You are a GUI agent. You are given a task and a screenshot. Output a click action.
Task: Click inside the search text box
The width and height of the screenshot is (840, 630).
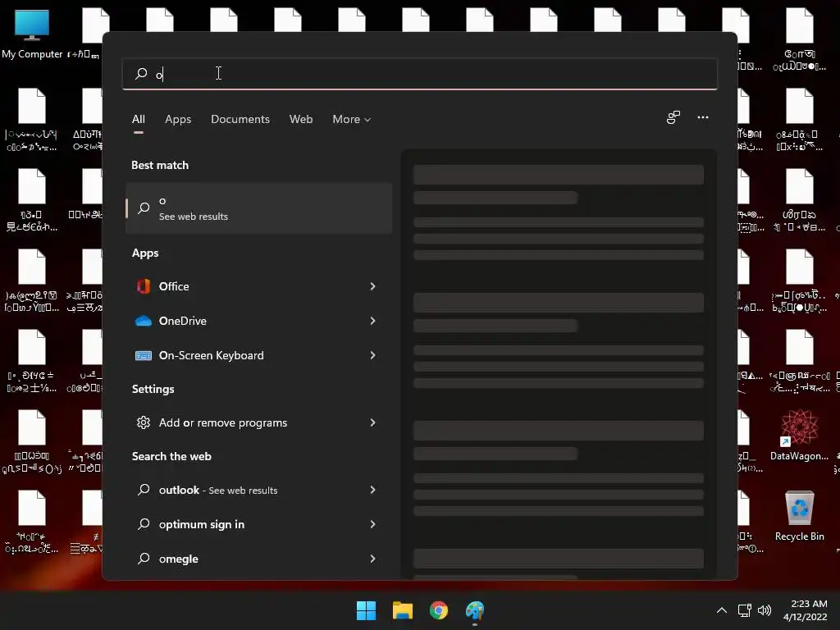(420, 74)
